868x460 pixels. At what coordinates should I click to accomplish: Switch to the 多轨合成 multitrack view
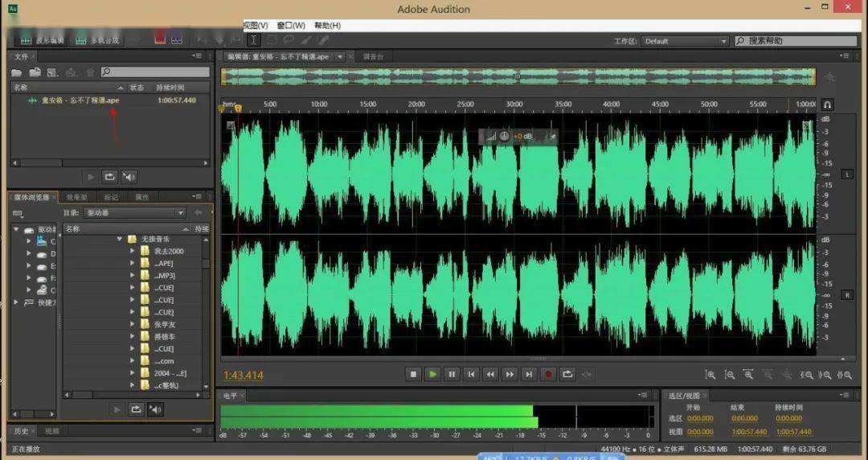pos(97,40)
